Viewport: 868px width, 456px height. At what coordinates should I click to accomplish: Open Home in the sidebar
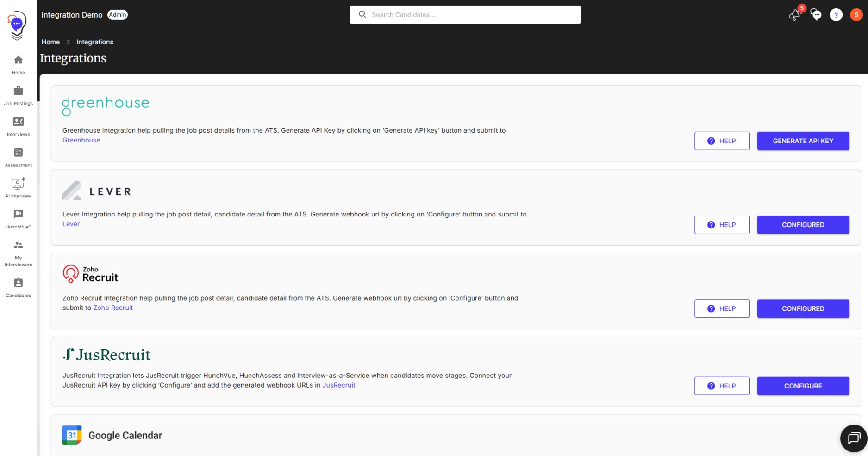point(19,65)
